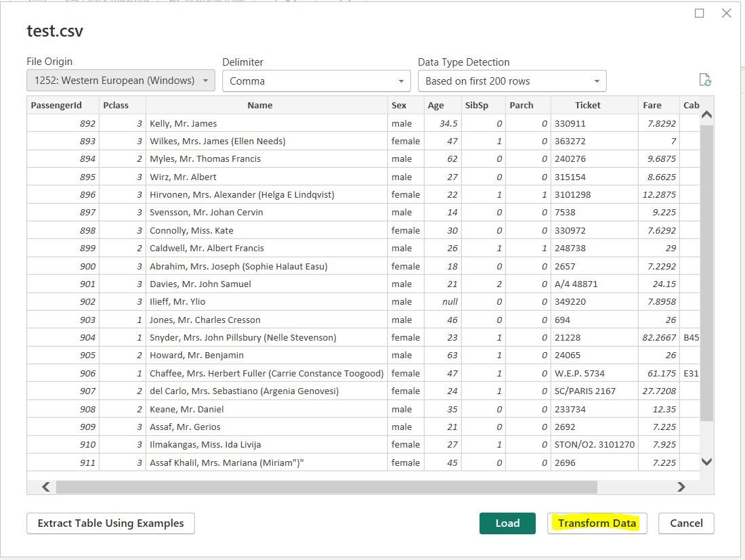745x560 pixels.
Task: Select the row for Kelly, Mr. James
Action: pos(261,123)
